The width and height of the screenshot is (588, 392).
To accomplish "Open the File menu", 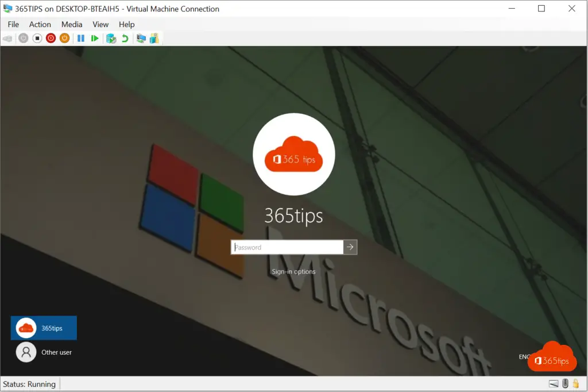I will coord(13,24).
